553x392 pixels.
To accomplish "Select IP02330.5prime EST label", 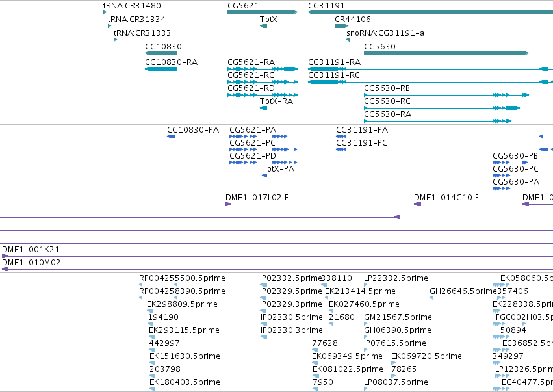I will (292, 317).
